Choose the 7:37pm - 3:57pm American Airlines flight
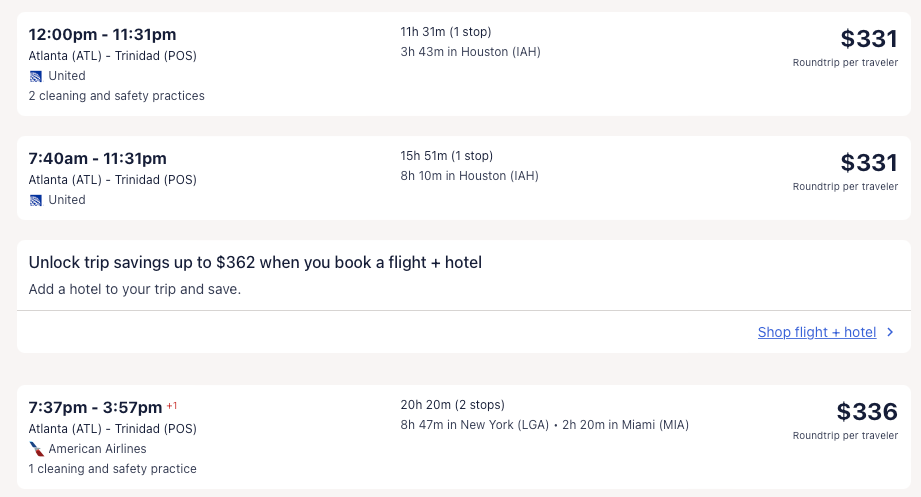The width and height of the screenshot is (921, 497). [x=95, y=407]
